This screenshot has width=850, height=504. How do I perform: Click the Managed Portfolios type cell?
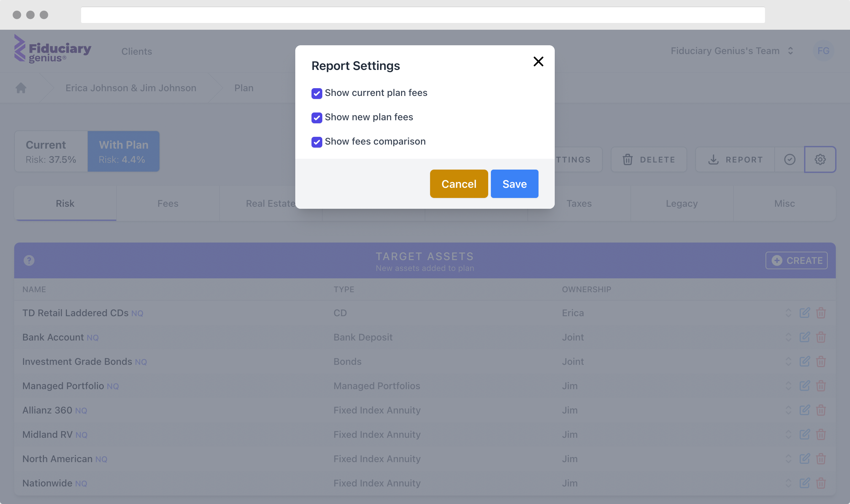click(x=377, y=385)
